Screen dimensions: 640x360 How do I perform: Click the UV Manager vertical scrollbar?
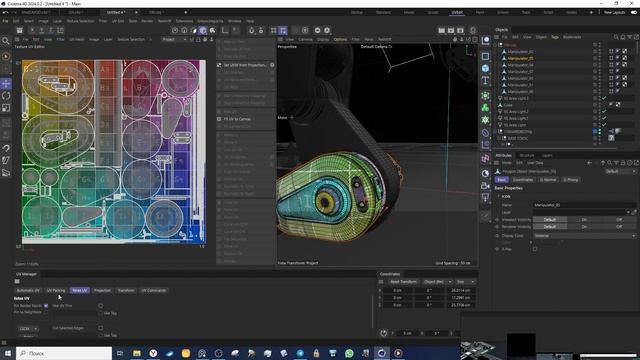pyautogui.click(x=373, y=312)
